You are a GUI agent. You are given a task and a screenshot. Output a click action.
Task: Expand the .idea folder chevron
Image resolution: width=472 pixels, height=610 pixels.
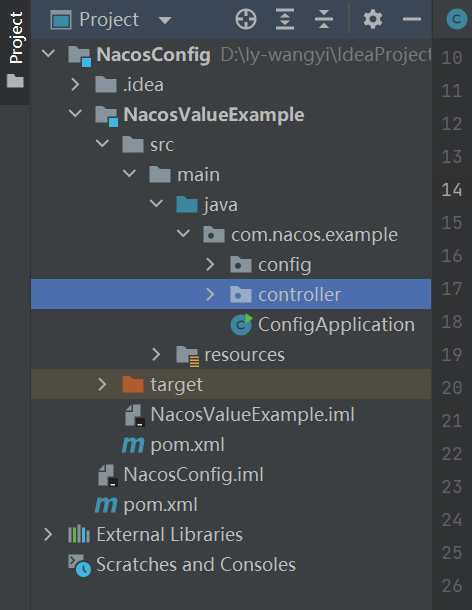click(75, 84)
